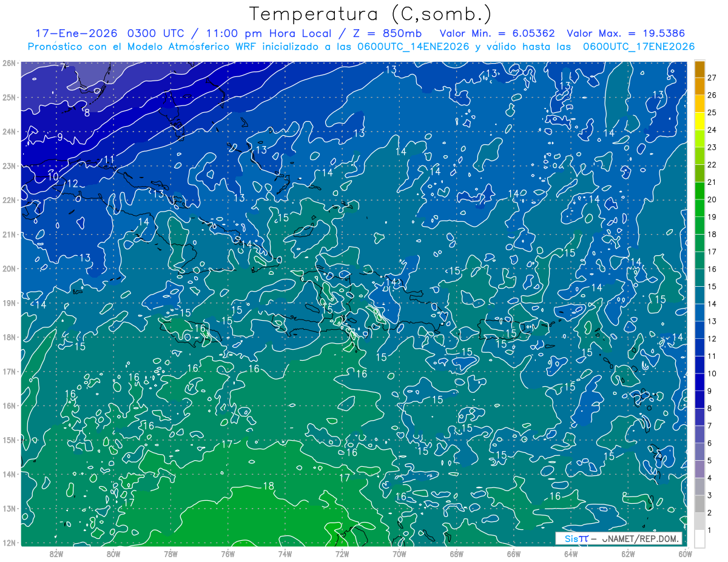Click the legend label "27"
Screen dimensions: 728x562
click(712, 78)
